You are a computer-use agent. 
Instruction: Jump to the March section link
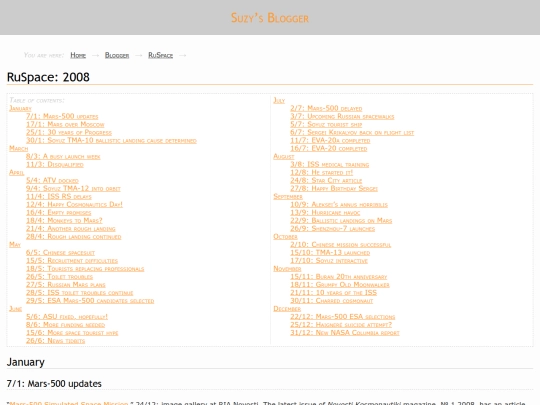[19, 148]
